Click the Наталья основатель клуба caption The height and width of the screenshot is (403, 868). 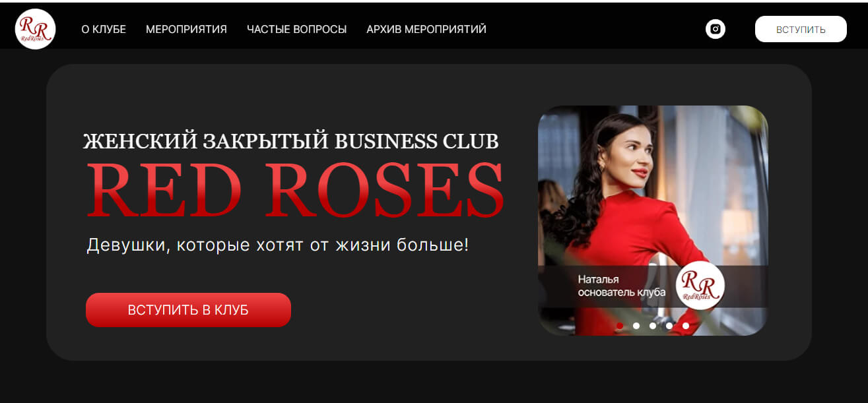621,286
